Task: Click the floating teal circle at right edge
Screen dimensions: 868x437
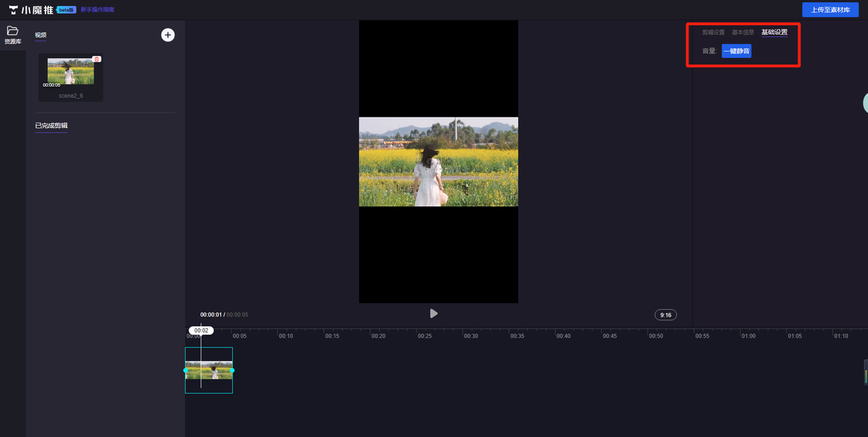Action: [865, 102]
